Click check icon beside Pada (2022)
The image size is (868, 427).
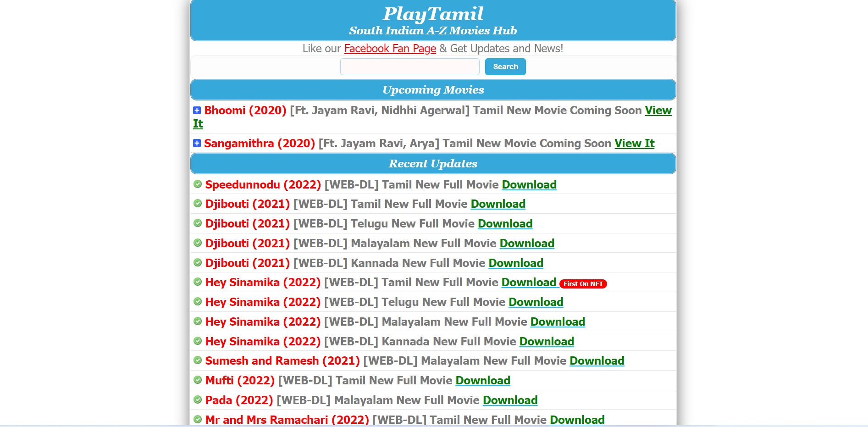click(x=198, y=399)
